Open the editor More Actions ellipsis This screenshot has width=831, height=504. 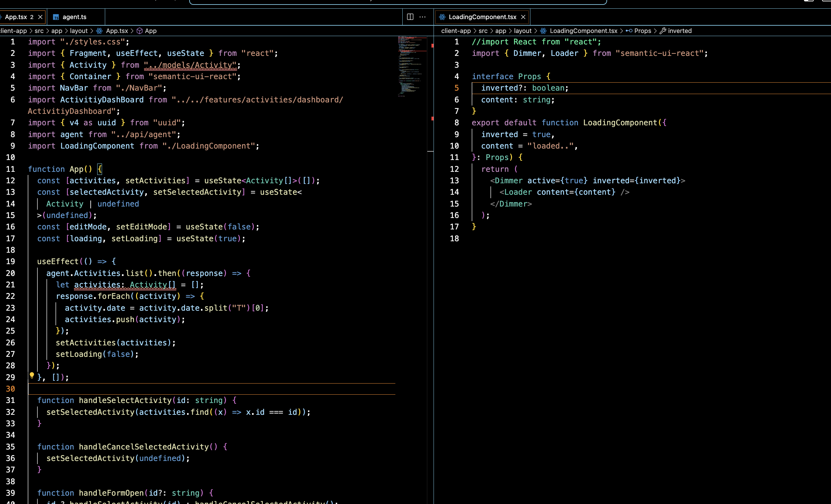(x=422, y=17)
